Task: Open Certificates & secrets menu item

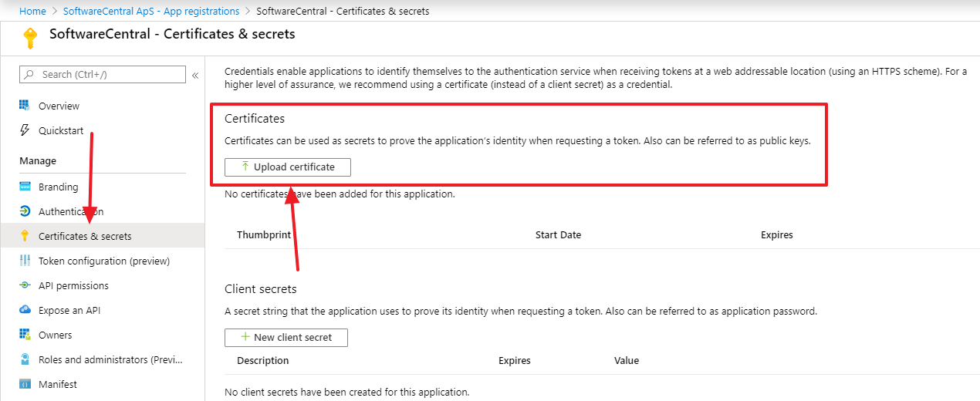Action: pyautogui.click(x=85, y=236)
